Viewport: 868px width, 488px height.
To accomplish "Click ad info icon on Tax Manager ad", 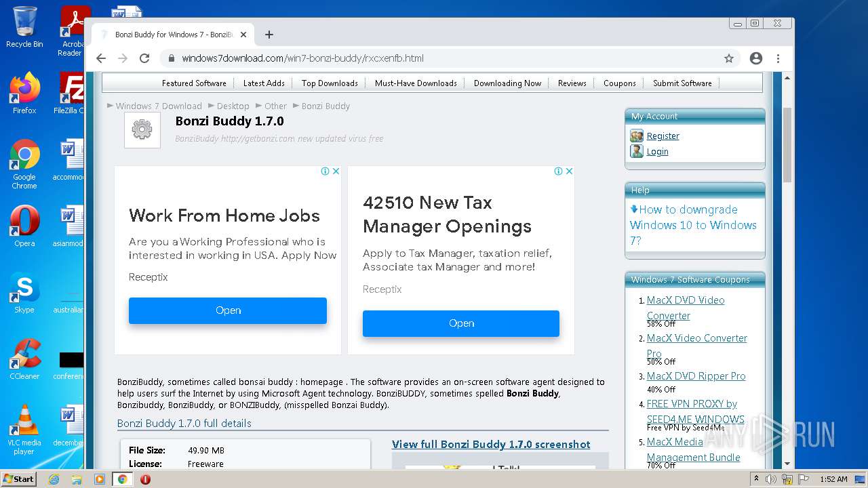I will click(x=559, y=171).
